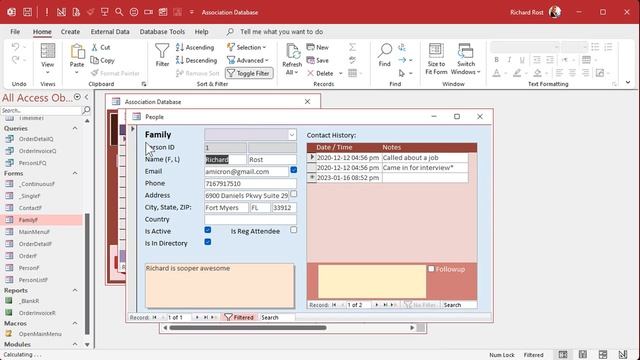Open the Advanced filter options dropdown
The width and height of the screenshot is (640, 360).
[248, 60]
